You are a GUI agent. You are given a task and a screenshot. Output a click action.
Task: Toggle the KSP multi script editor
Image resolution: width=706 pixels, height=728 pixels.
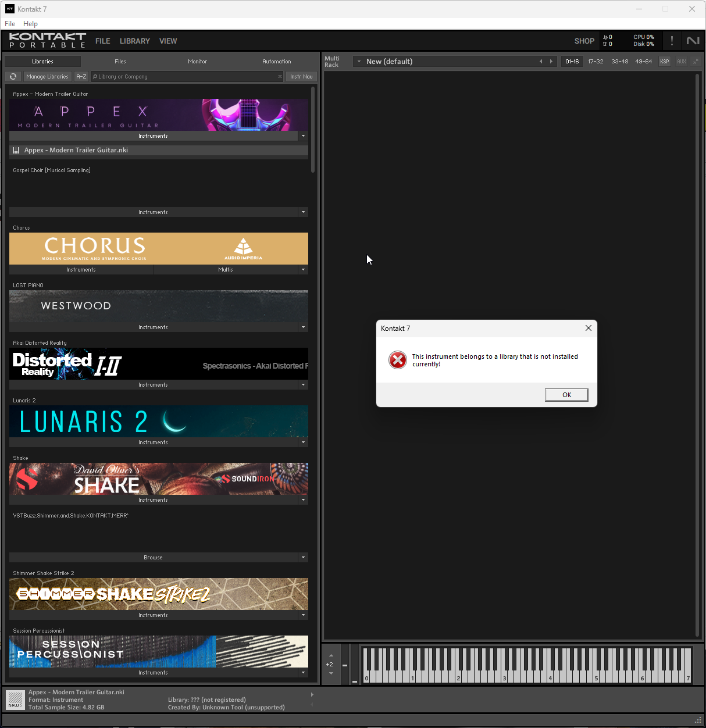point(665,61)
